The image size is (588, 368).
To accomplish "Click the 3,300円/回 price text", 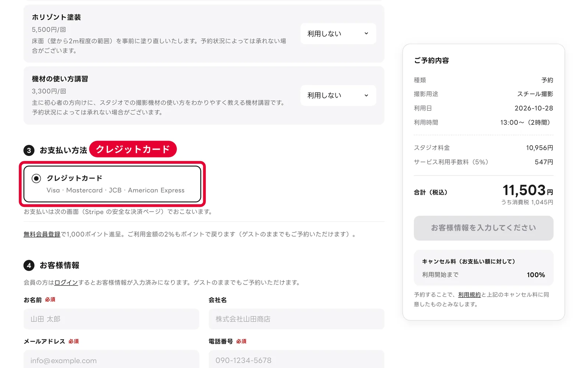I will [x=49, y=91].
